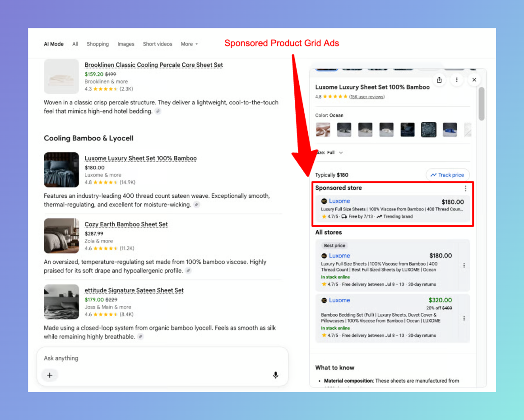This screenshot has height=420, width=524.
Task: Select the bright blue color swatch
Action: pos(450,130)
